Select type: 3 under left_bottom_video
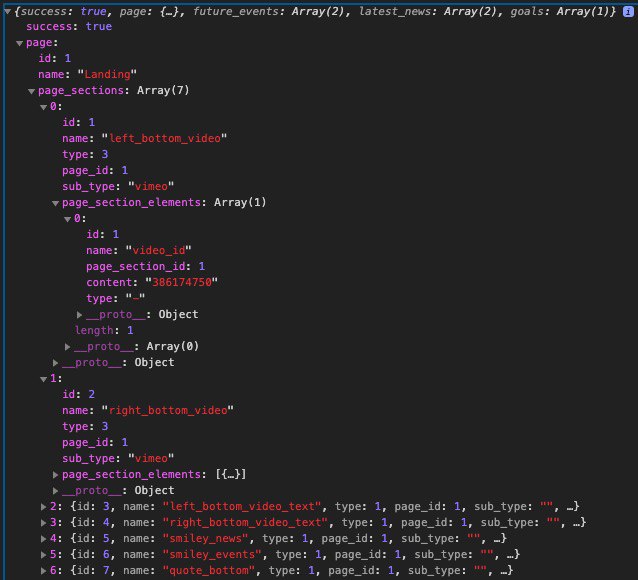This screenshot has width=638, height=580. click(85, 154)
